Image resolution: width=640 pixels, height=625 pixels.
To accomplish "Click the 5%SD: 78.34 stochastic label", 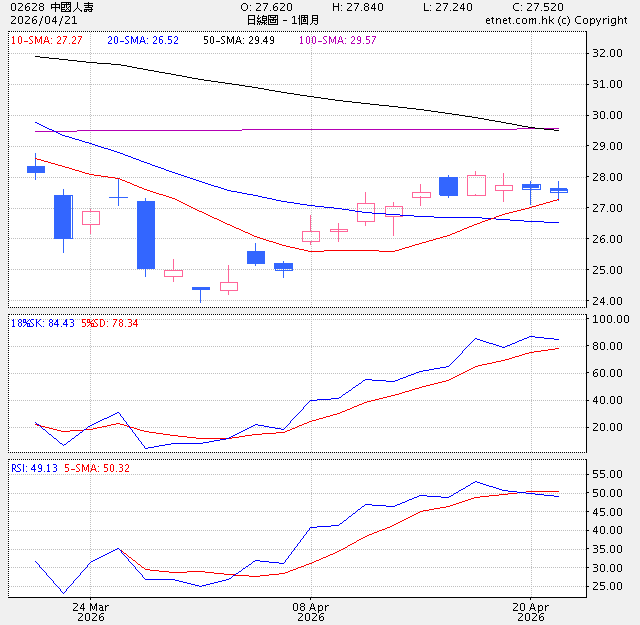I will (110, 323).
